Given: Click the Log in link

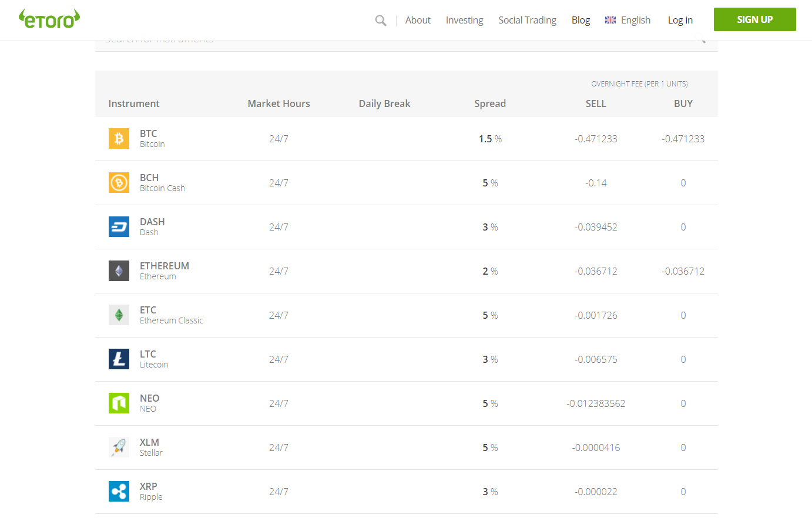Looking at the screenshot, I should coord(680,20).
